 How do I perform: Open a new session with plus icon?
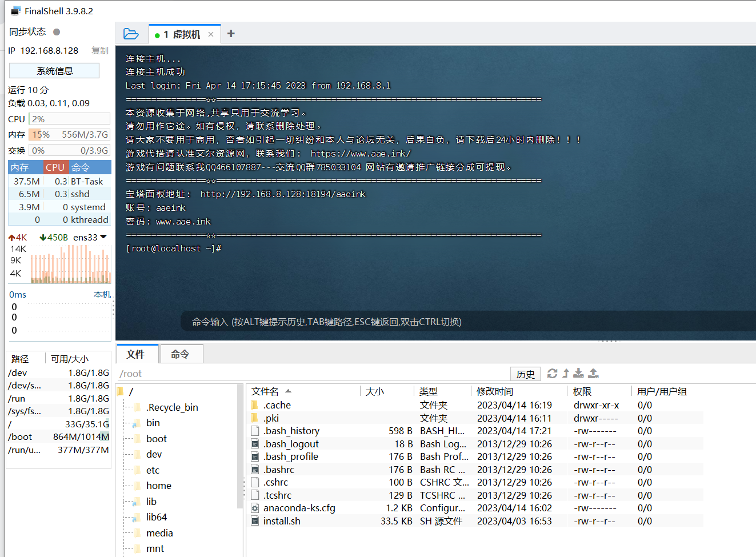(231, 33)
